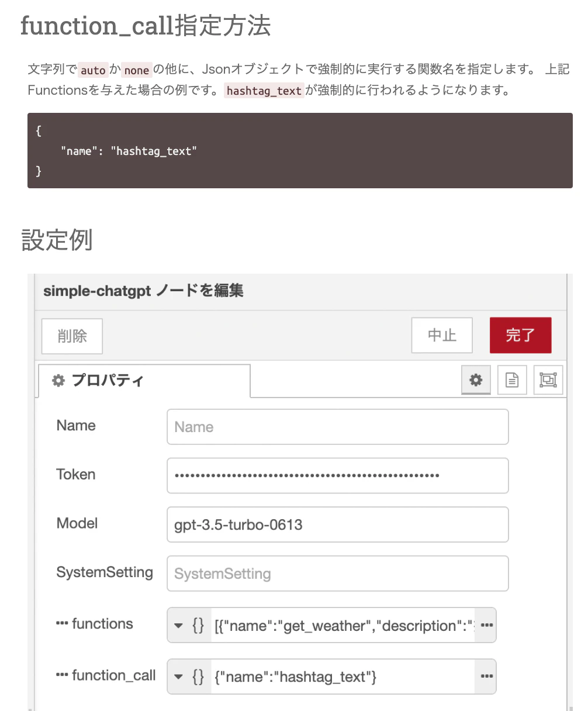This screenshot has width=588, height=711.
Task: Click the inline code 'hashtag_text' in paragraph
Action: (x=264, y=91)
